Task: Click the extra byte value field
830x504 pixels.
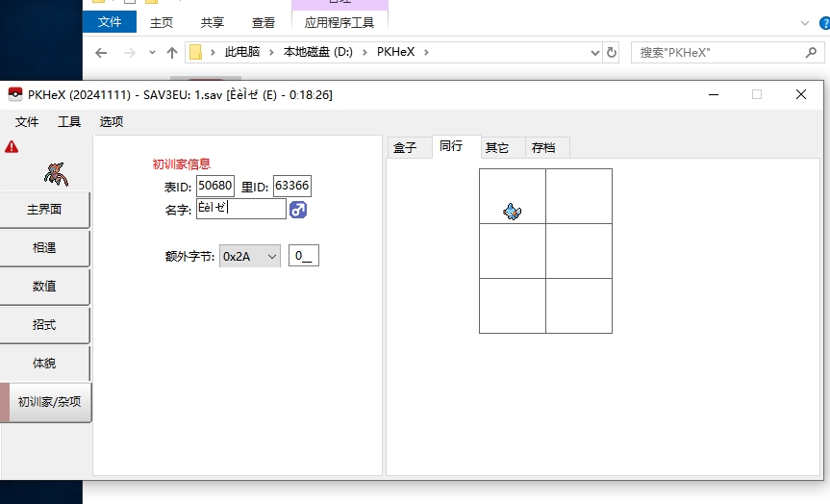Action: coord(304,256)
